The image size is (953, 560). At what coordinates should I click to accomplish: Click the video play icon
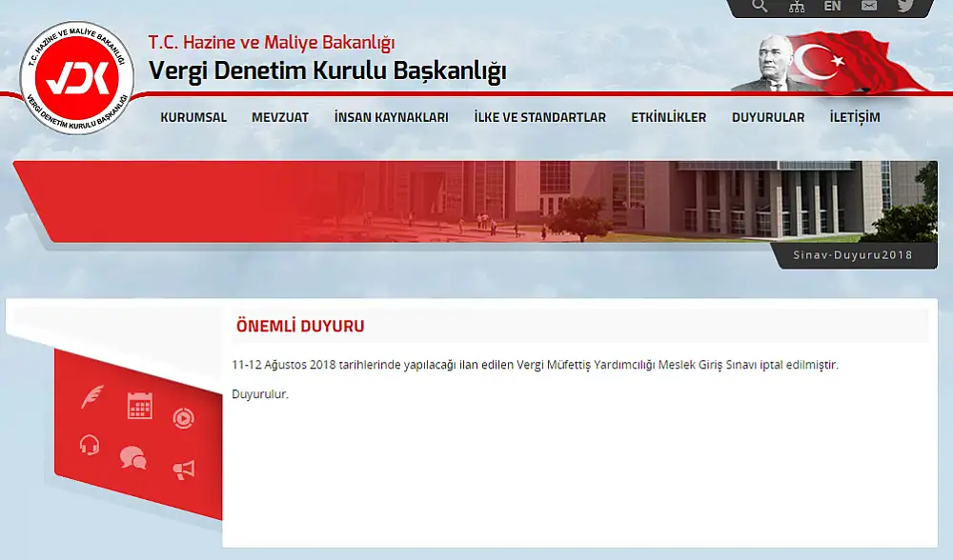click(x=183, y=418)
